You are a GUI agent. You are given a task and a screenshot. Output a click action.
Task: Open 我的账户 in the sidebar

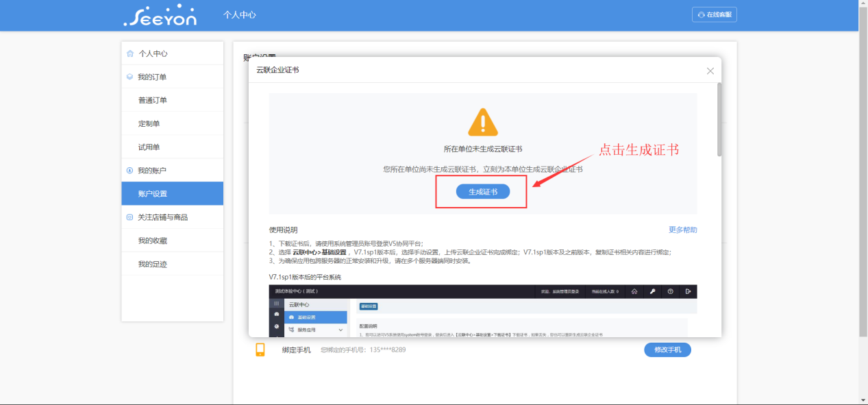click(x=173, y=170)
